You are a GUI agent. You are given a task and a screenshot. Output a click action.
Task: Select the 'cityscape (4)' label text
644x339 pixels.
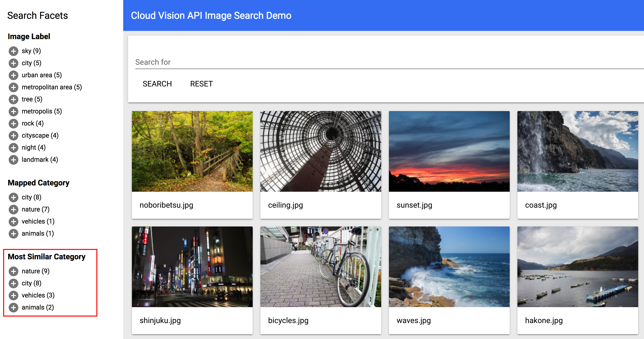point(40,135)
